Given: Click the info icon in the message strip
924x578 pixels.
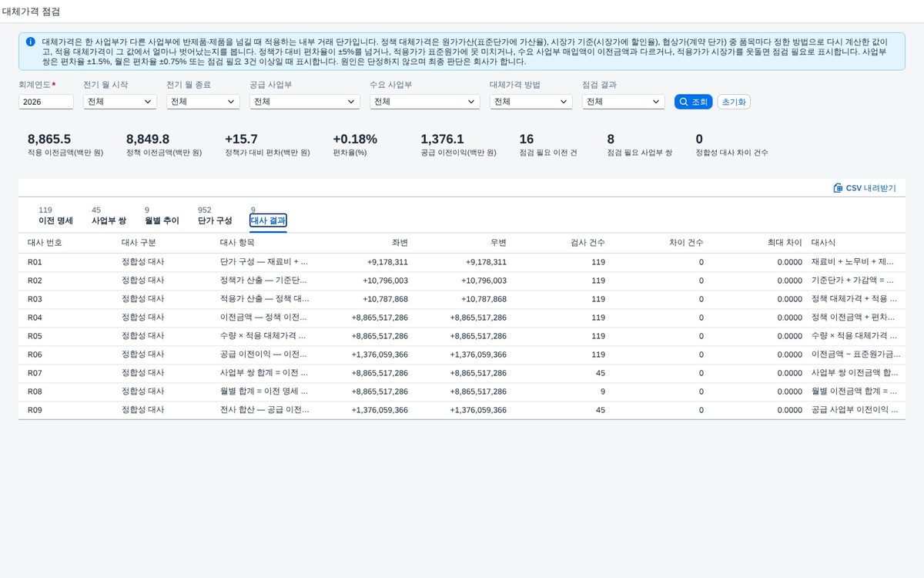Looking at the screenshot, I should [30, 42].
